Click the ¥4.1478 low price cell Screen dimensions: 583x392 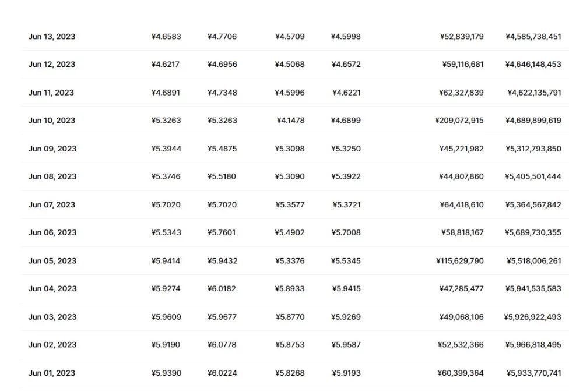[290, 121]
